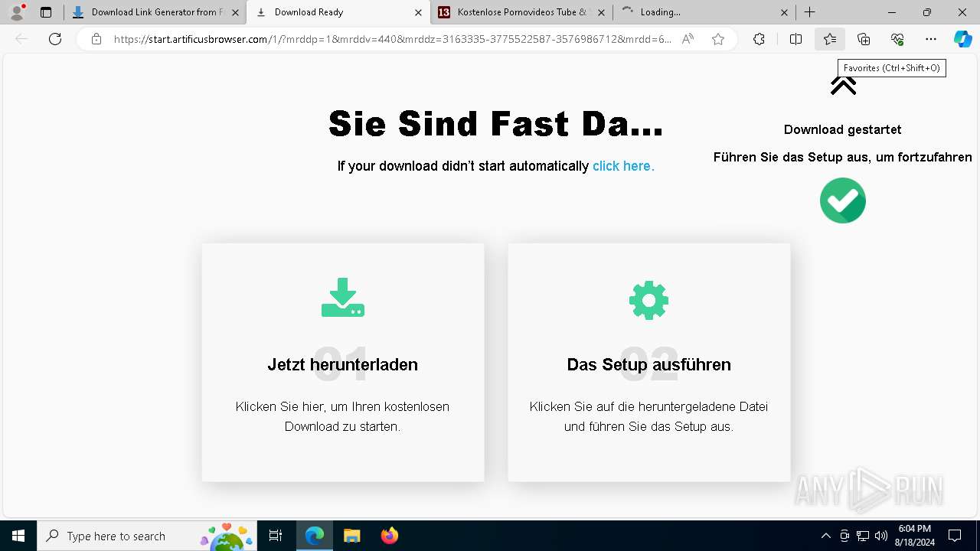Click the taskbar search box
Image resolution: width=980 pixels, height=551 pixels.
tap(147, 536)
